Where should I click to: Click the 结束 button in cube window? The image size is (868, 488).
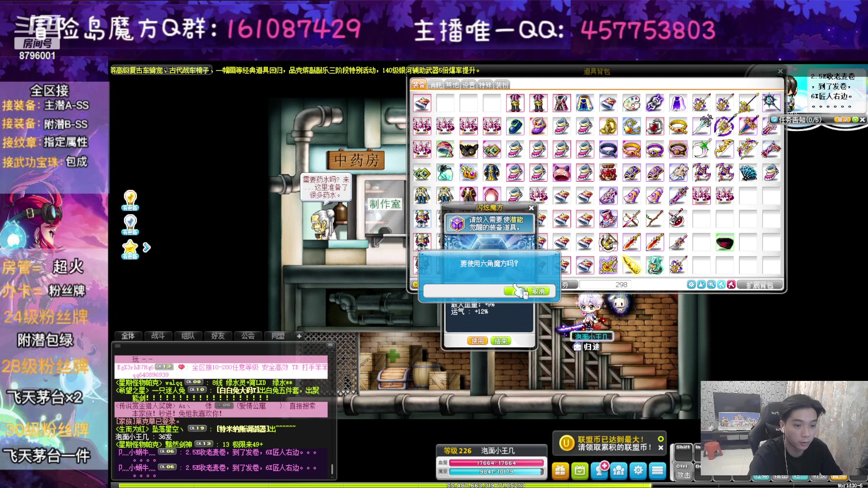(500, 341)
